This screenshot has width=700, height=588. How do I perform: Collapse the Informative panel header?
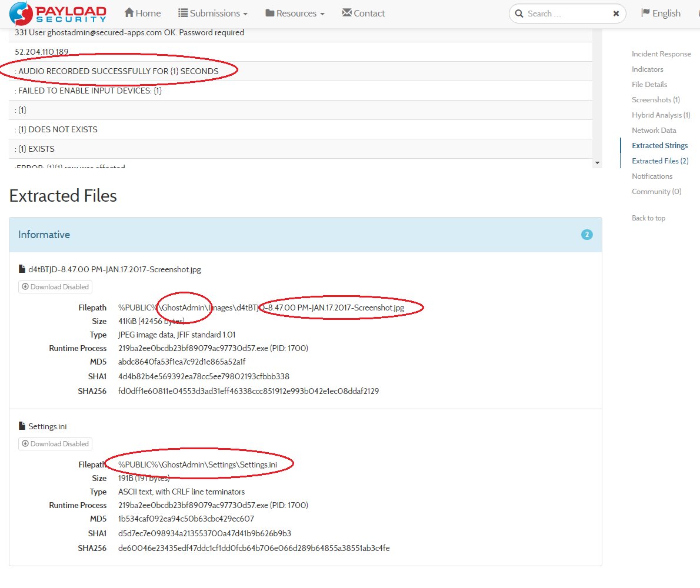coord(305,235)
